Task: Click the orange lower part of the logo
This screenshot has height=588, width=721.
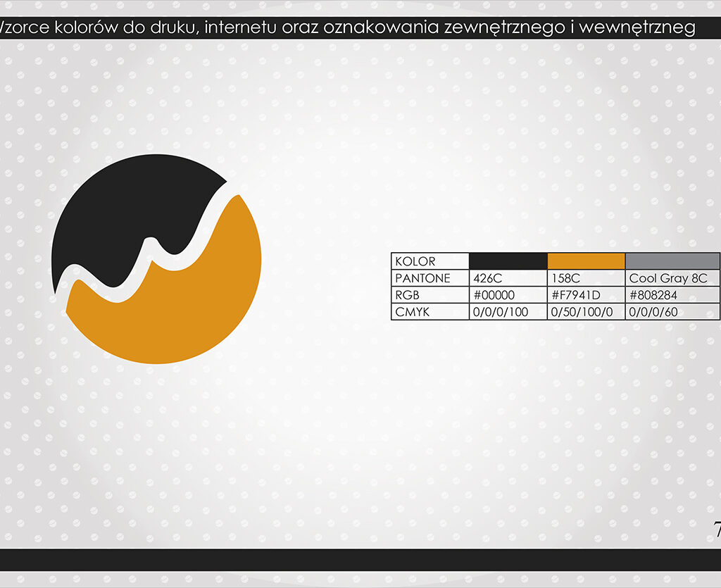Action: point(183,310)
